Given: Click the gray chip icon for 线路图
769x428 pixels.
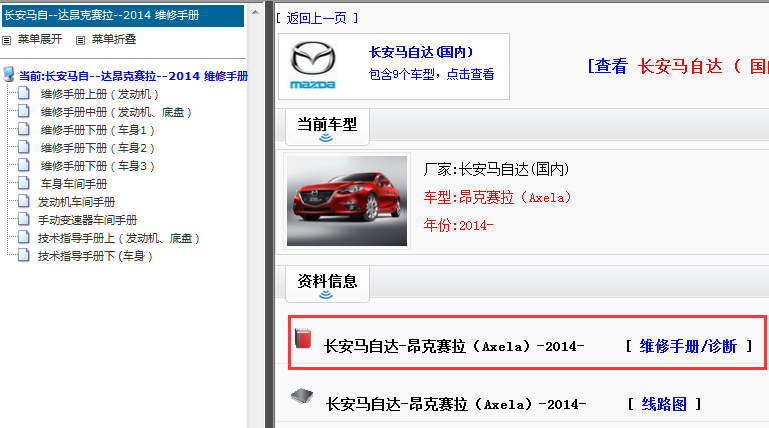Looking at the screenshot, I should click(302, 396).
